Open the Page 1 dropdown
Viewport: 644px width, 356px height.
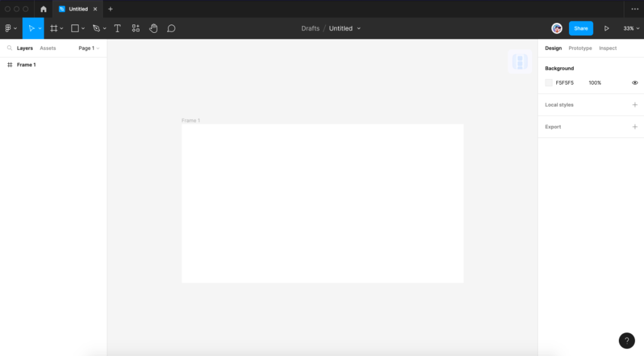(x=89, y=48)
